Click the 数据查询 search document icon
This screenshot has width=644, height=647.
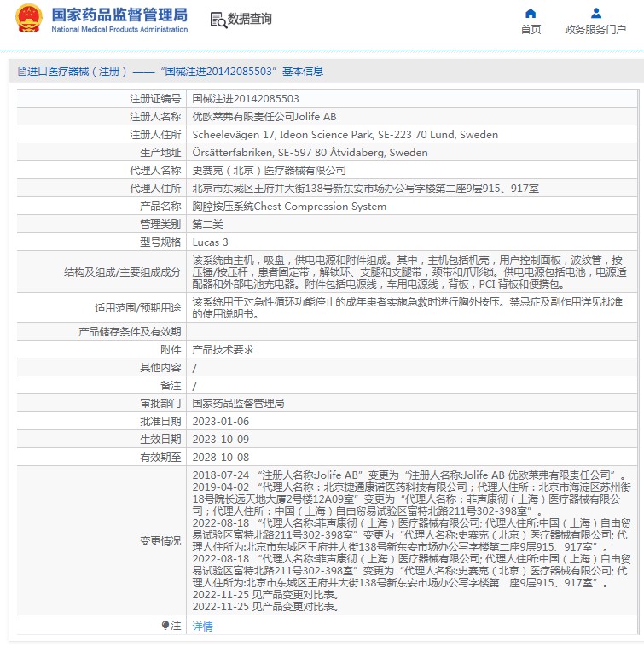(218, 20)
